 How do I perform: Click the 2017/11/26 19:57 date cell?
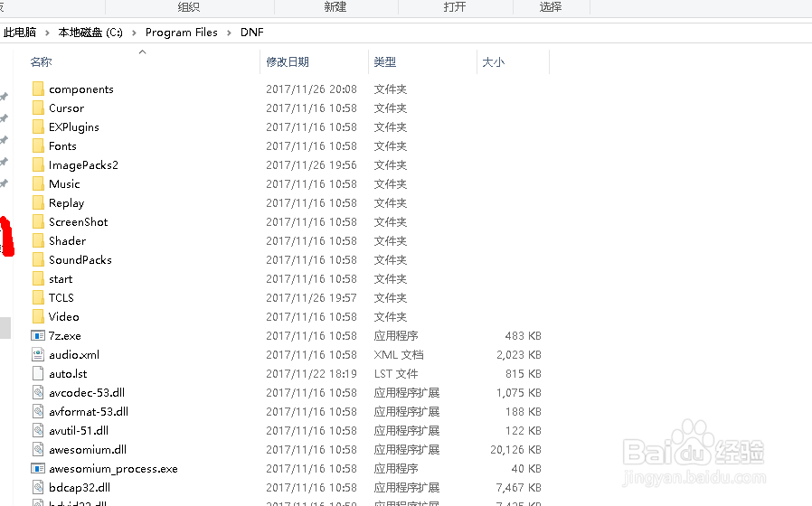click(x=312, y=298)
